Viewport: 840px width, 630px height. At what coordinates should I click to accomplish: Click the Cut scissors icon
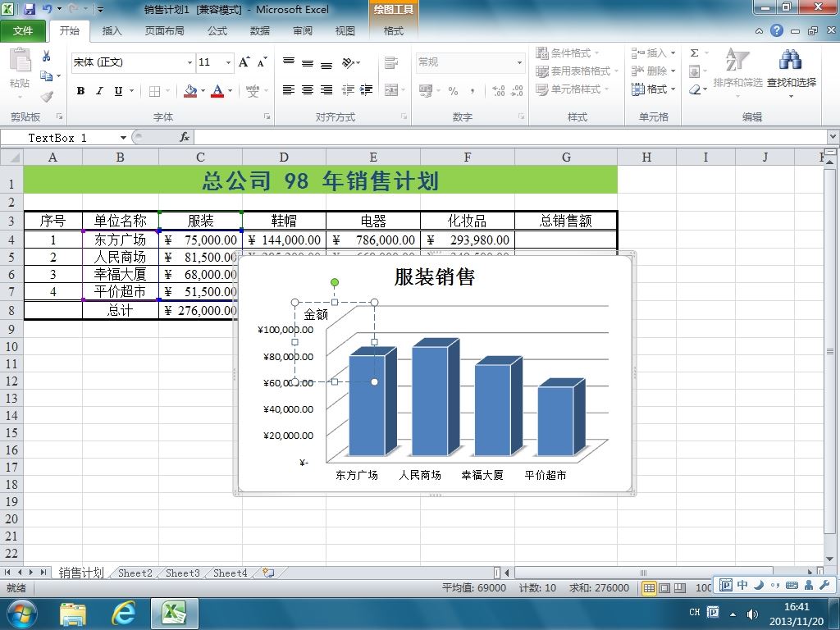pyautogui.click(x=47, y=56)
